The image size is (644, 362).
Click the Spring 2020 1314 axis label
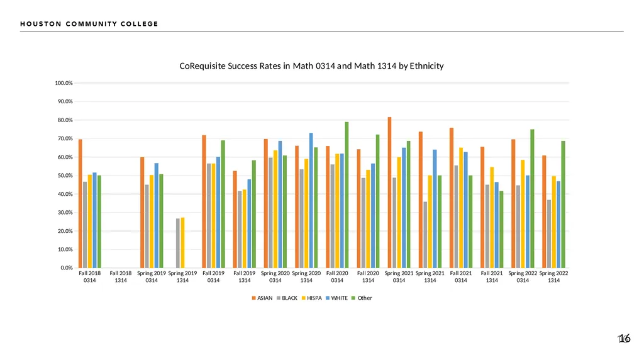click(x=306, y=277)
